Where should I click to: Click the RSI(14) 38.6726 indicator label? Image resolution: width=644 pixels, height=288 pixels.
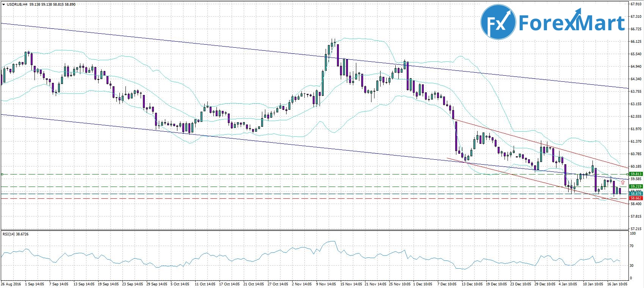(16, 234)
